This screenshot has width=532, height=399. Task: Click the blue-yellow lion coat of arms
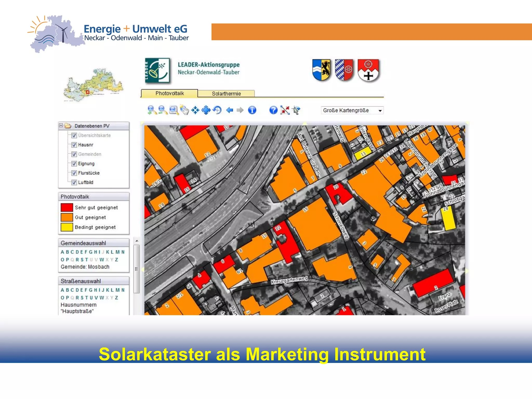coord(322,70)
